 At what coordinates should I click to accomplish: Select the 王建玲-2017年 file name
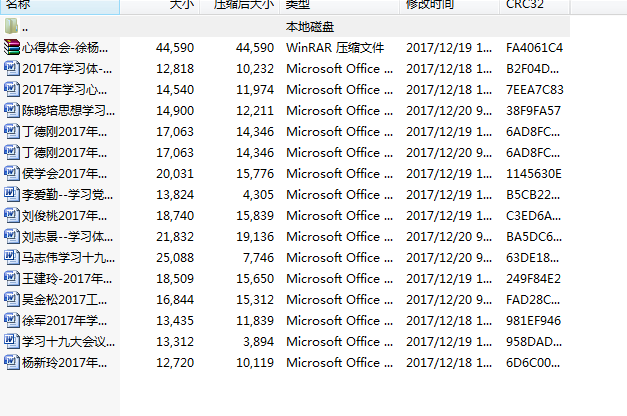pyautogui.click(x=66, y=278)
